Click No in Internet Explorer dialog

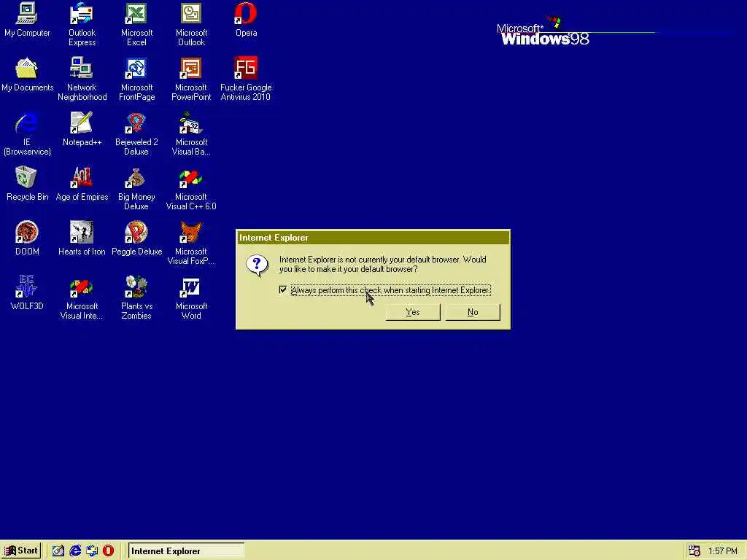point(473,312)
